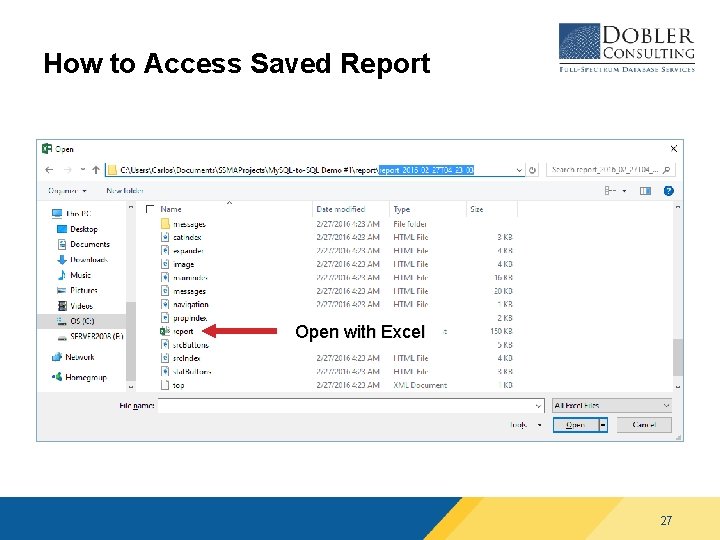720x540 pixels.
Task: Select the mainindex HTML file
Action: point(190,277)
